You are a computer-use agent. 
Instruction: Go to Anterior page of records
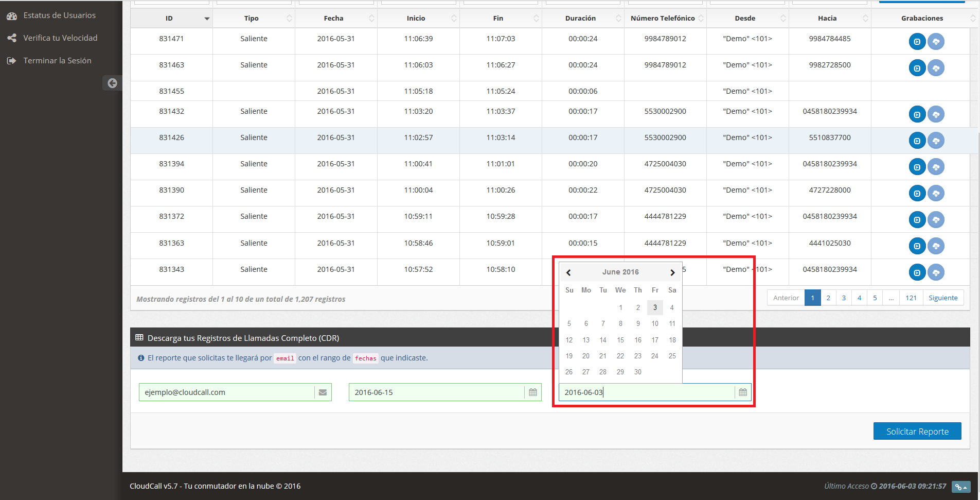coord(786,298)
